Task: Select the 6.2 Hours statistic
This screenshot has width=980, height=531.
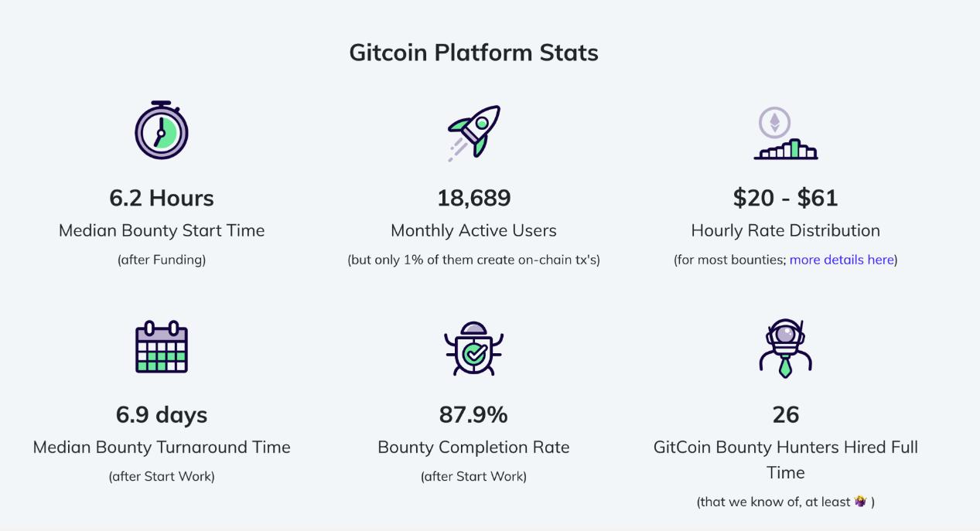Action: coord(162,198)
